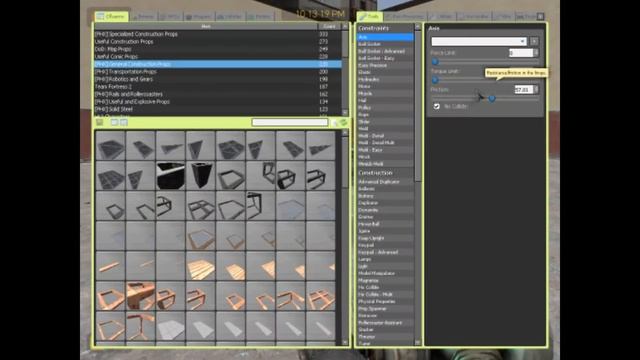Click the button beside the preset dropdown
This screenshot has width=640, height=360.
click(534, 41)
